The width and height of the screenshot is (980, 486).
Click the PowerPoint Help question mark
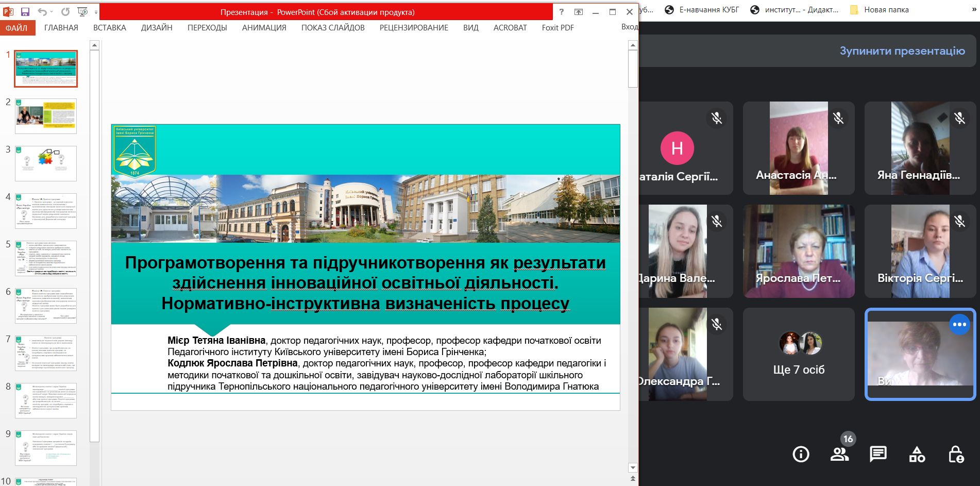[x=562, y=12]
